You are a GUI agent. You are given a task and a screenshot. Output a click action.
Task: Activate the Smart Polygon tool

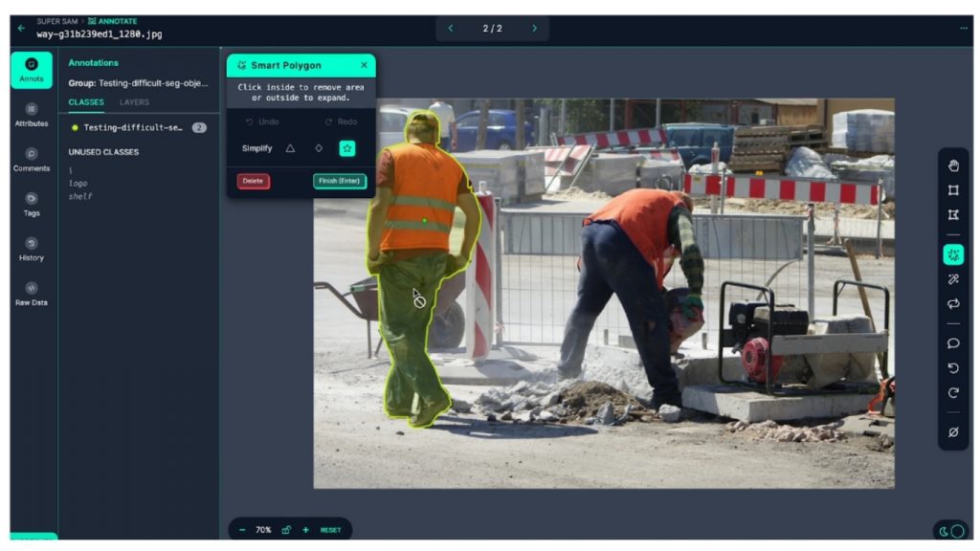tap(952, 255)
